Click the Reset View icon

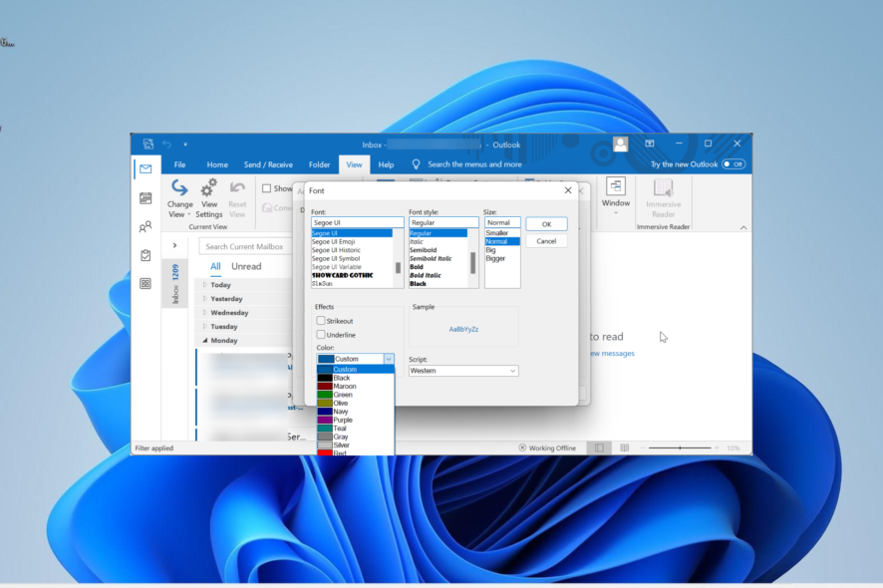point(237,187)
